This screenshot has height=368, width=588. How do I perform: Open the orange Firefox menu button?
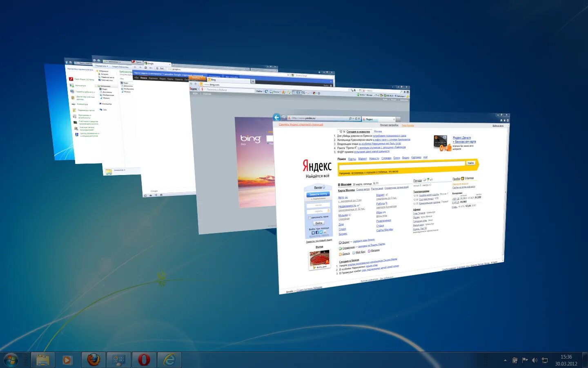point(196,78)
